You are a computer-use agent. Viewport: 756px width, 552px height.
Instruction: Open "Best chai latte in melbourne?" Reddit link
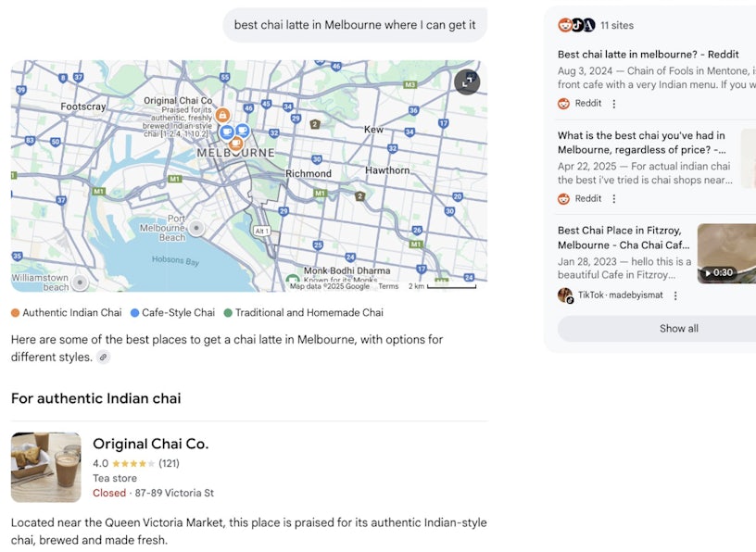tap(649, 55)
